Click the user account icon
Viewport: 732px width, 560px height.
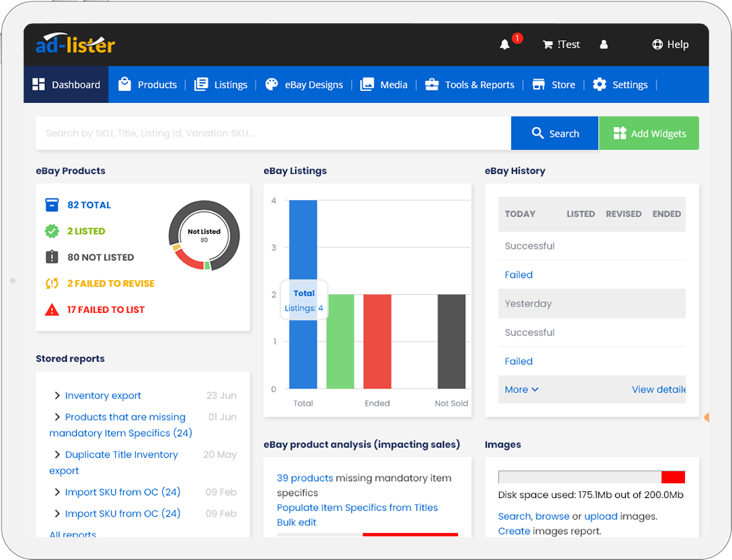coord(604,44)
